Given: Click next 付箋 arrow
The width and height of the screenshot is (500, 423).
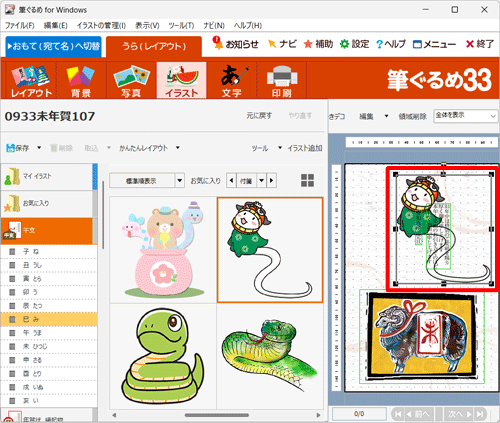Looking at the screenshot, I should point(272,181).
